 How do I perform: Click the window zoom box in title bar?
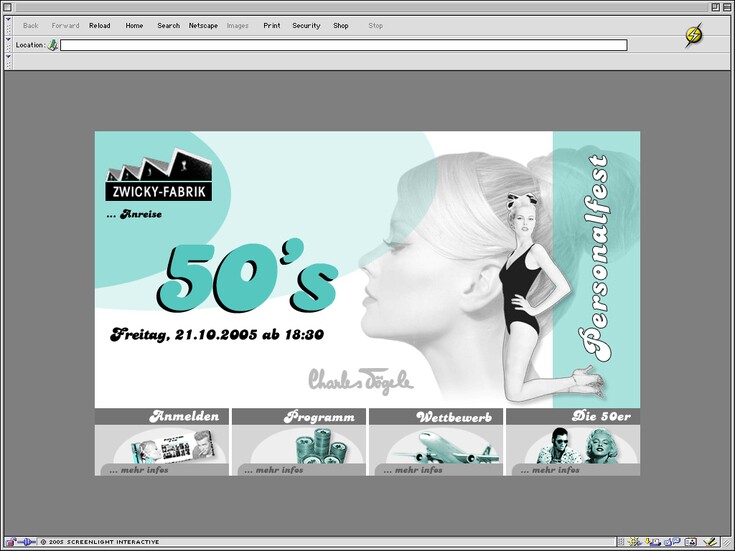pyautogui.click(x=716, y=7)
